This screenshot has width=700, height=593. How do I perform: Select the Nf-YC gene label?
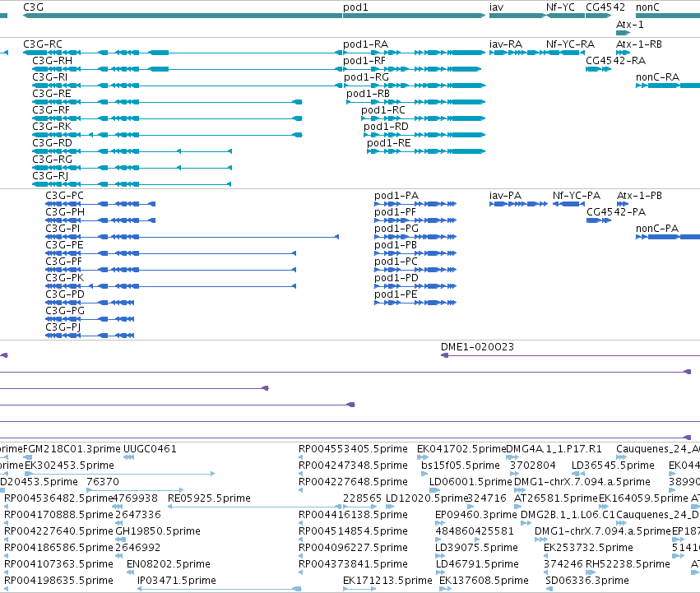click(560, 7)
